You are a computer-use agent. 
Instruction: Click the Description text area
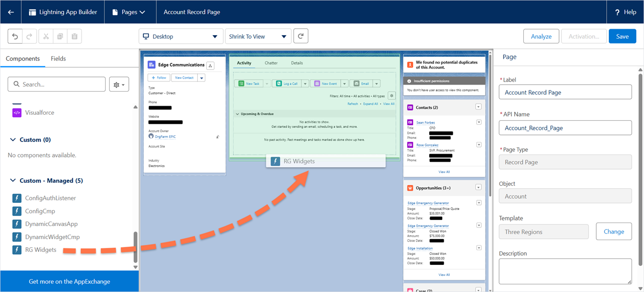566,271
